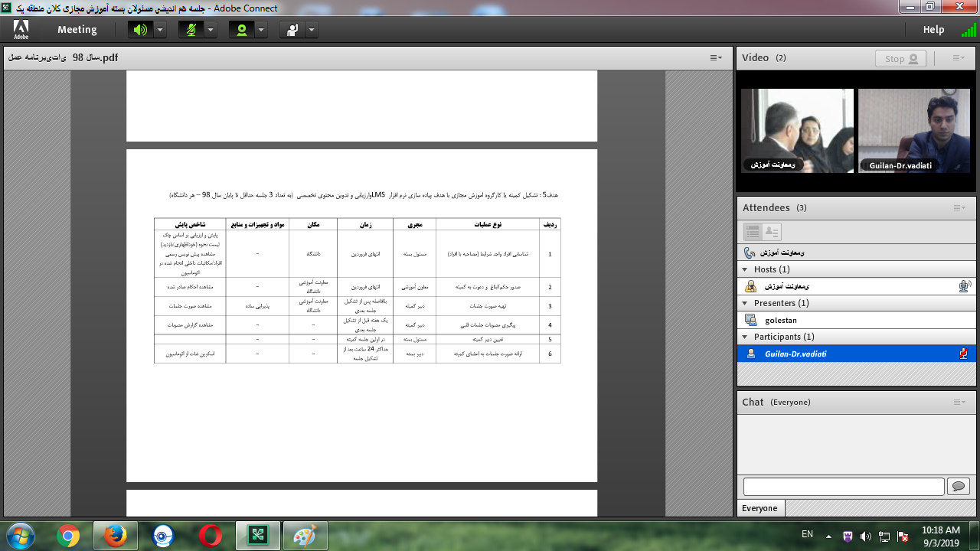Expand the raise hand status dropdown

click(x=312, y=30)
